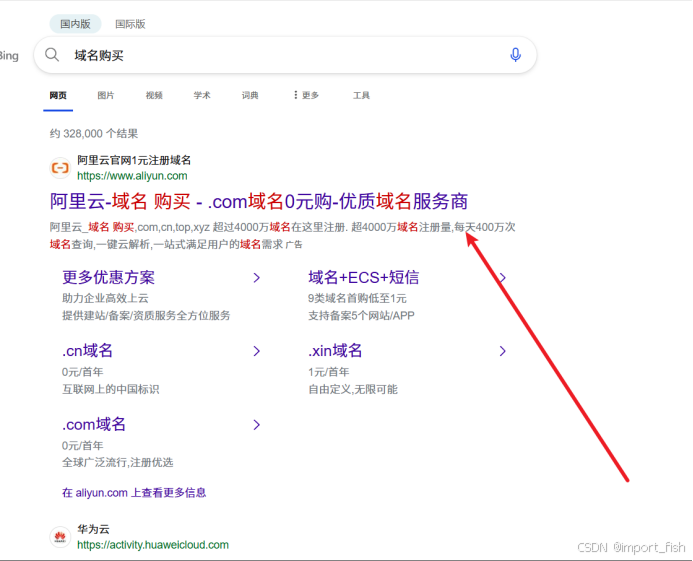Open the 学术 tab
Viewport: 693px width, 561px height.
point(202,95)
